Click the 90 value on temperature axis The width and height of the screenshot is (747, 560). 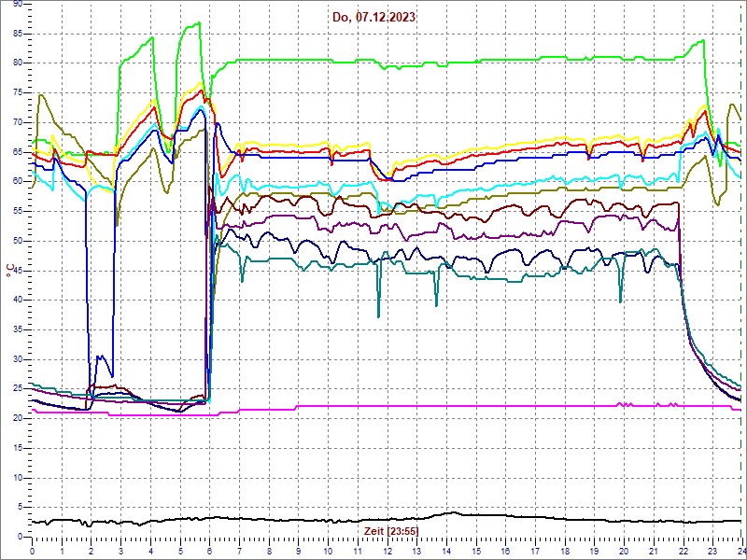(18, 4)
